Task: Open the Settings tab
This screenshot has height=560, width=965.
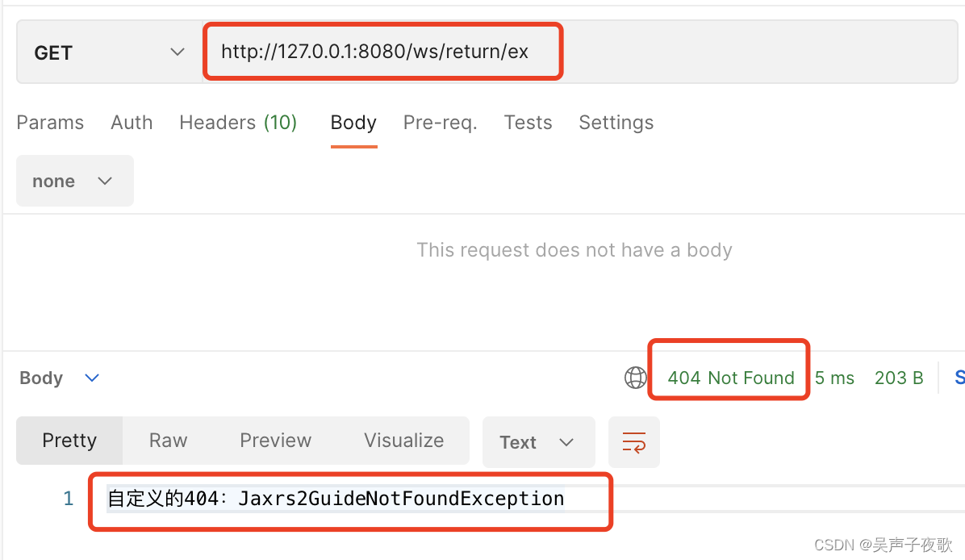Action: click(616, 123)
